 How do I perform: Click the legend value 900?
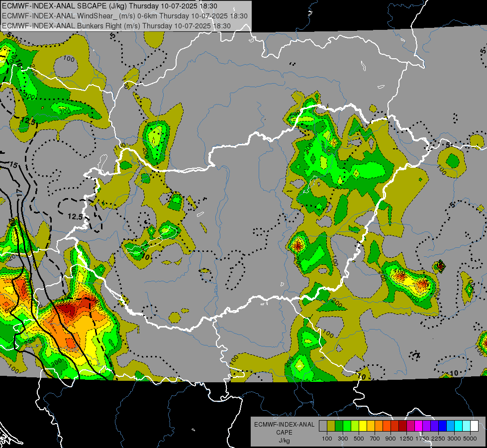tap(390, 439)
